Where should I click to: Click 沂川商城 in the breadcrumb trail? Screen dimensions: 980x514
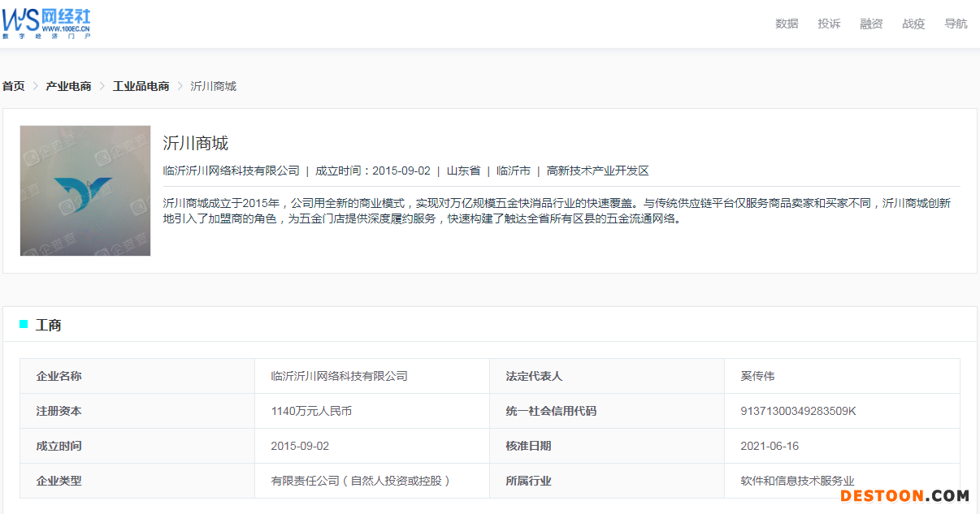(x=213, y=86)
